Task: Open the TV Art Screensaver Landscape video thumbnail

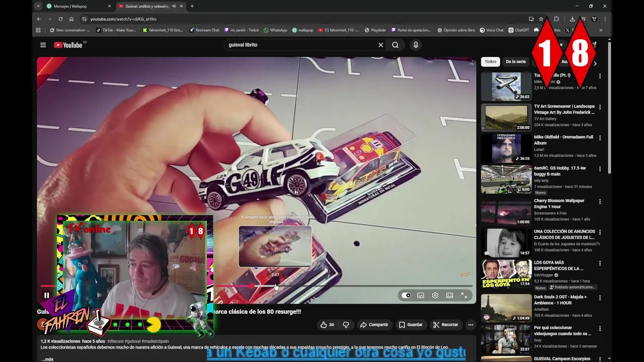Action: [x=506, y=117]
